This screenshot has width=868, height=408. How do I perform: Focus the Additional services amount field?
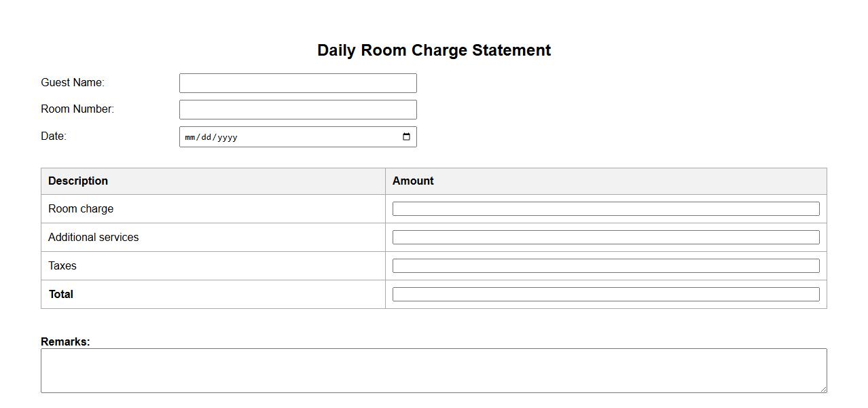coord(605,238)
